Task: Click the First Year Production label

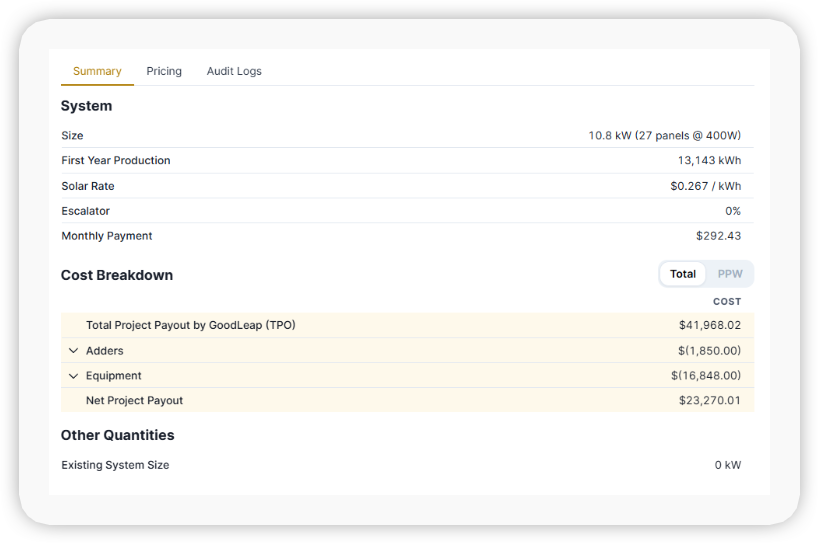Action: pos(116,161)
